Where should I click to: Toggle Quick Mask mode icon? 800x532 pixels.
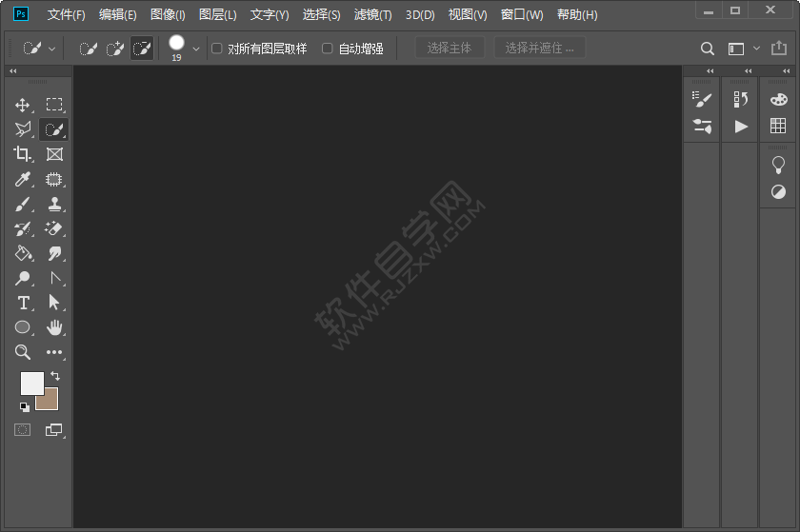coord(22,430)
